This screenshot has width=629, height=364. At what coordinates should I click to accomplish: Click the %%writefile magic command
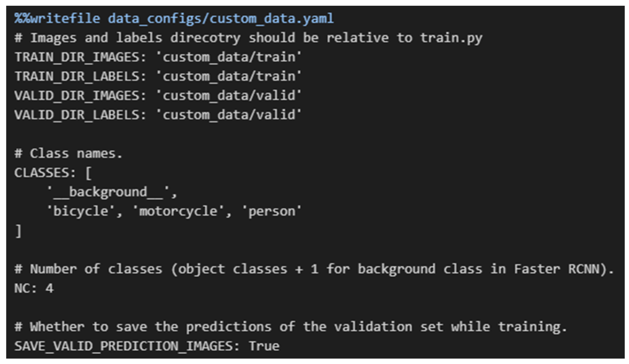pyautogui.click(x=57, y=19)
